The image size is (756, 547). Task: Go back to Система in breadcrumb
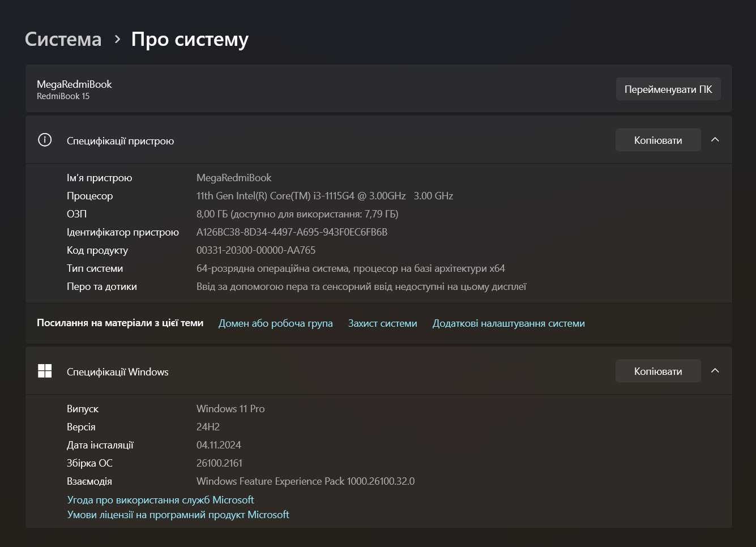63,39
